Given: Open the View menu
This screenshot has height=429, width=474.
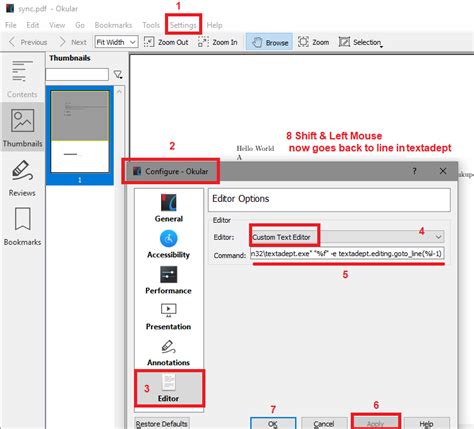Looking at the screenshot, I should (x=57, y=25).
